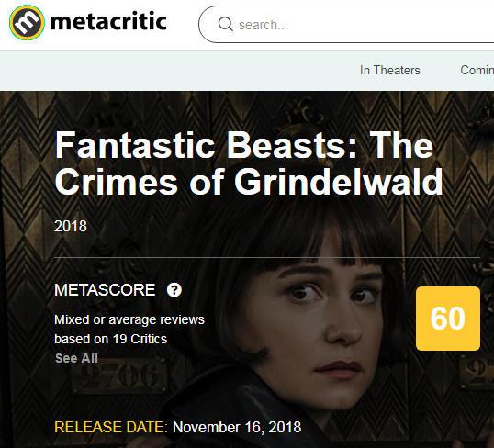
Task: Click the brass 2706 door plaque in background
Action: click(119, 375)
